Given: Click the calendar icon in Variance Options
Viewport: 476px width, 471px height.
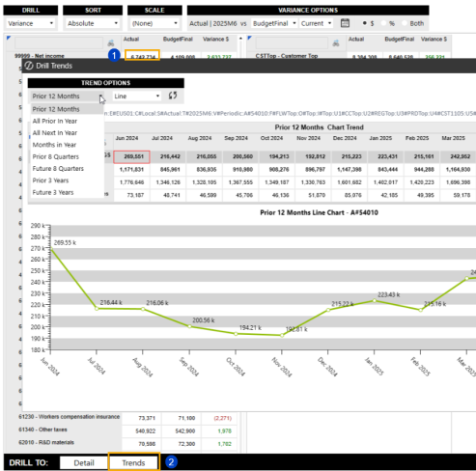Looking at the screenshot, I should (x=345, y=23).
